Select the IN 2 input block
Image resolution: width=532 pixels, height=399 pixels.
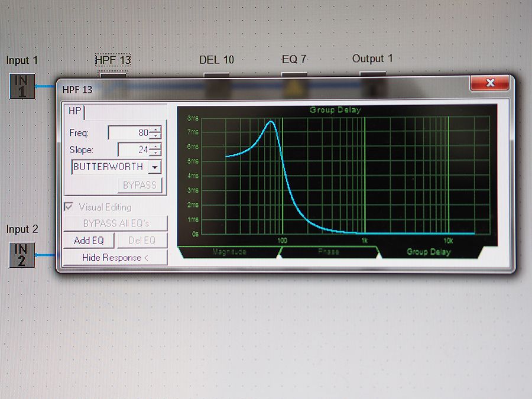[22, 255]
